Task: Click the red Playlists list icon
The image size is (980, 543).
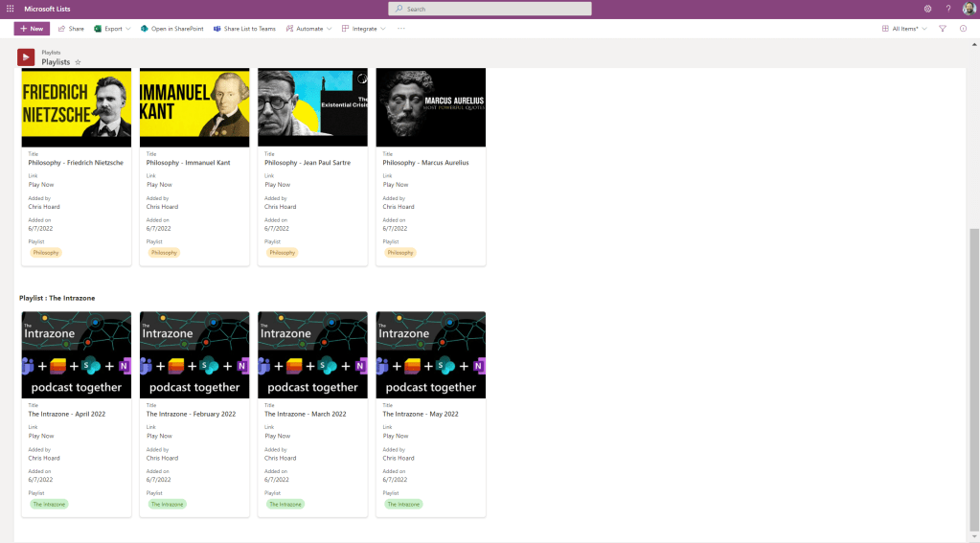Action: pyautogui.click(x=26, y=57)
